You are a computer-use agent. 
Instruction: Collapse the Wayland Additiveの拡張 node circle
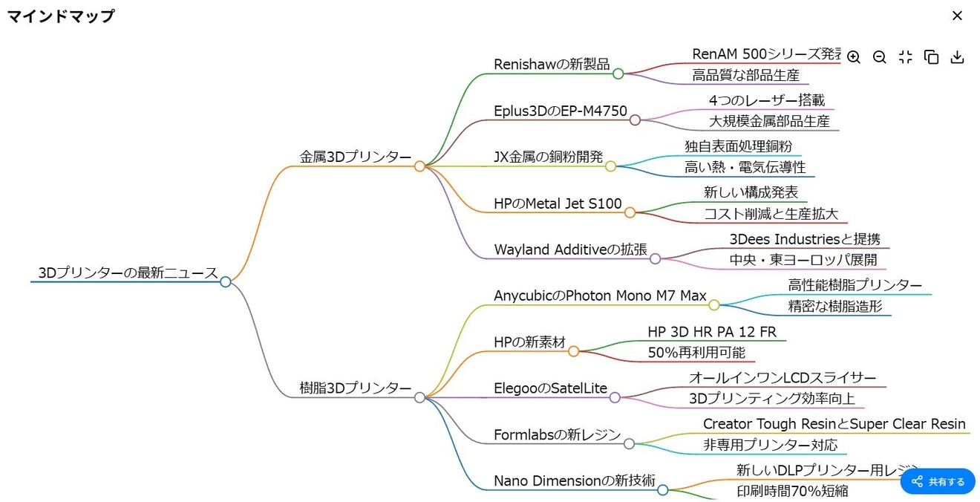pyautogui.click(x=655, y=258)
